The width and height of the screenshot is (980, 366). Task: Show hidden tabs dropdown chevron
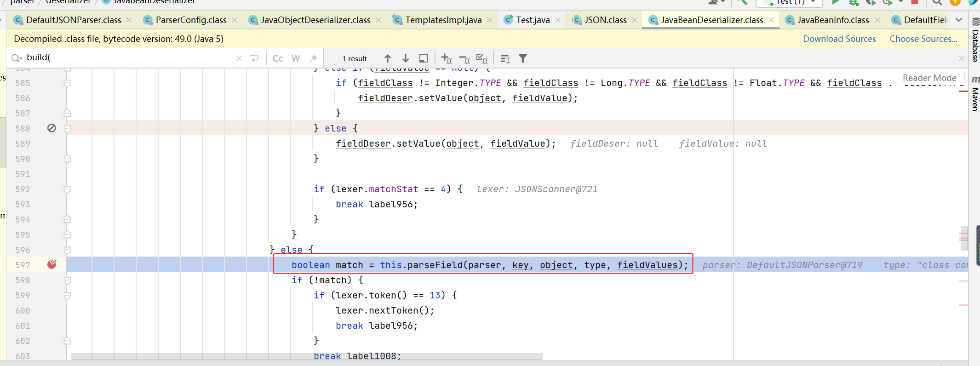[x=959, y=20]
